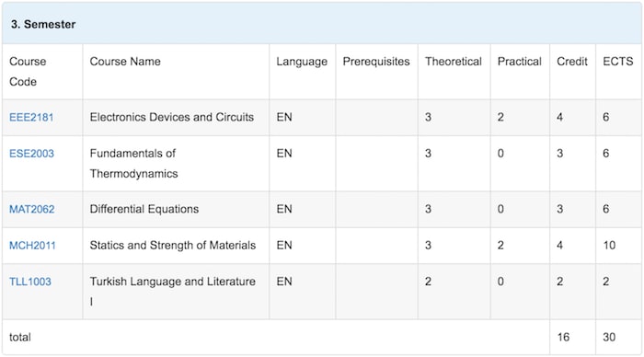Click the Credit column header
644x357 pixels.
572,62
